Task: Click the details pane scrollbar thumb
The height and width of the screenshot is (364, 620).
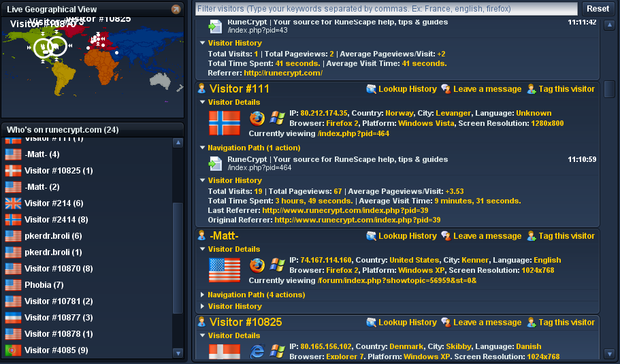Action: [x=609, y=89]
